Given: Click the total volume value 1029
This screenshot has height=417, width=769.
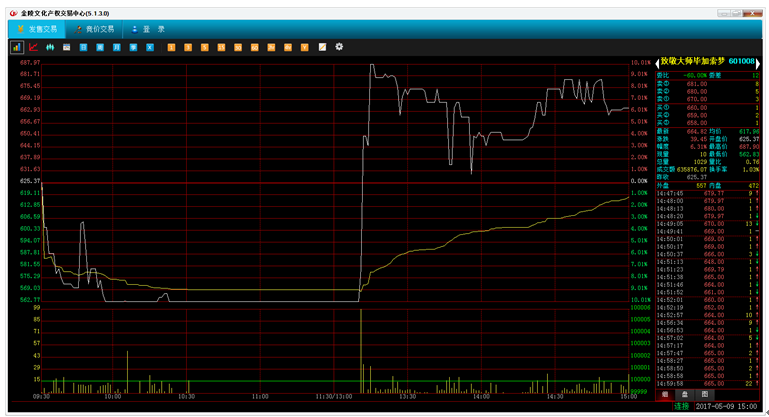Looking at the screenshot, I should (700, 162).
